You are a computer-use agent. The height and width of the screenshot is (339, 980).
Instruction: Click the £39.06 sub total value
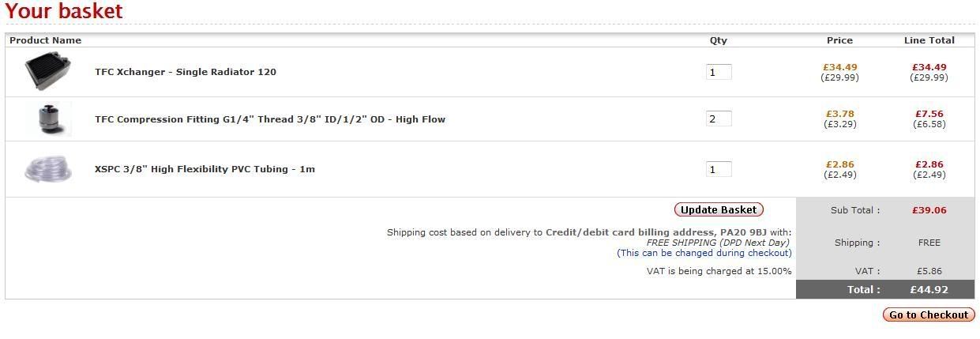coord(929,210)
